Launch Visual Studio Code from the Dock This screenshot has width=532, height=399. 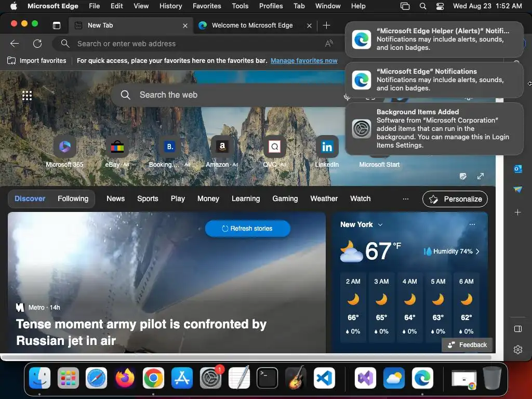click(324, 378)
